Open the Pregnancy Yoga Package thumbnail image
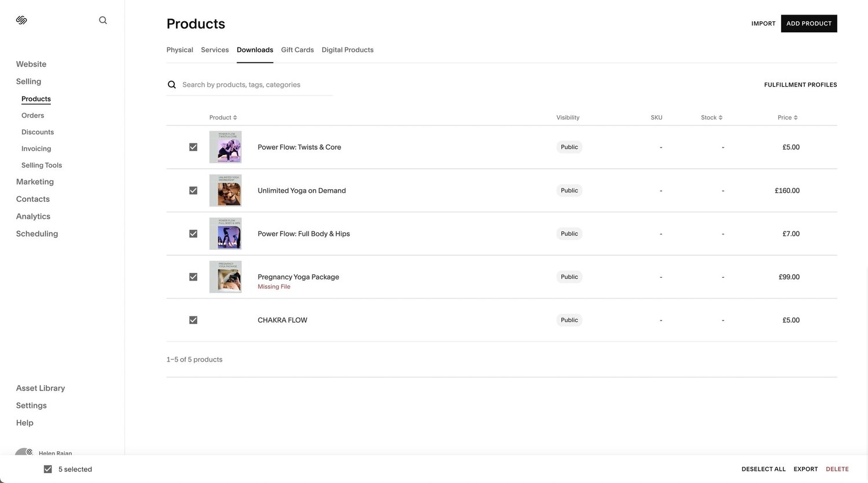This screenshot has height=483, width=868. pos(225,276)
